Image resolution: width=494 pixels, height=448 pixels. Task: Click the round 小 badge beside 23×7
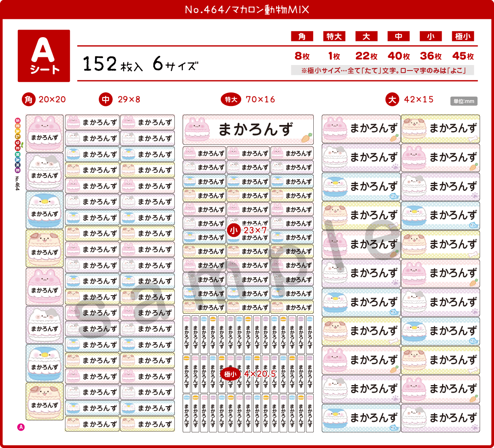[x=233, y=231]
